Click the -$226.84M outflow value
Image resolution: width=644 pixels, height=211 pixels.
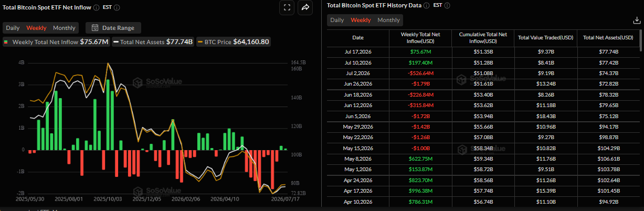coord(420,94)
